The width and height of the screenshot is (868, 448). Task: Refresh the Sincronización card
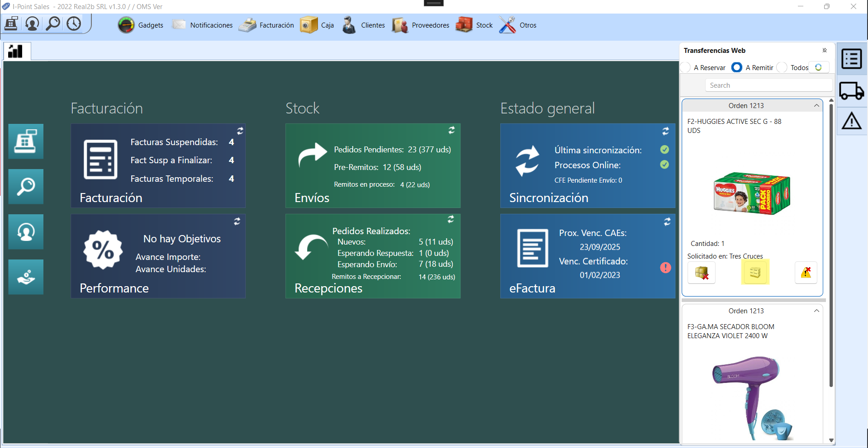click(666, 131)
